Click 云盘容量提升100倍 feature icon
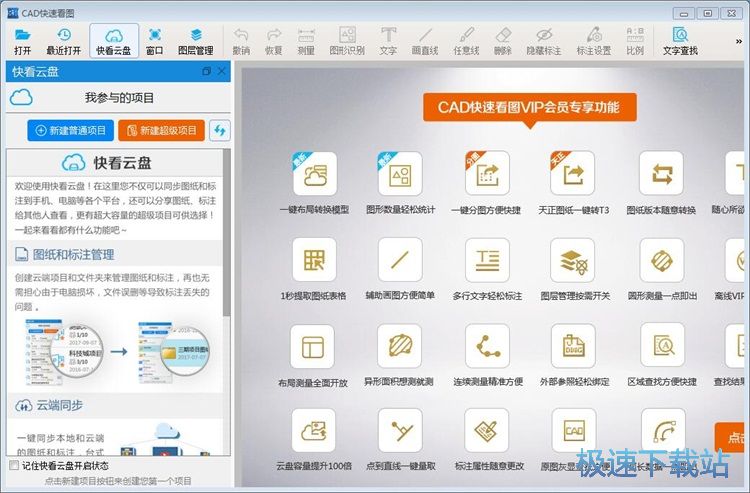Viewport: 750px width, 493px height. [313, 430]
